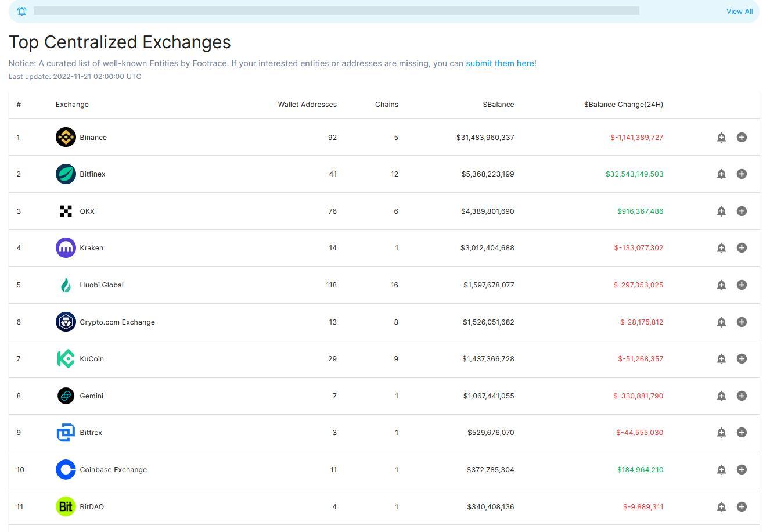Set alert bell for BitDAO row

(721, 507)
